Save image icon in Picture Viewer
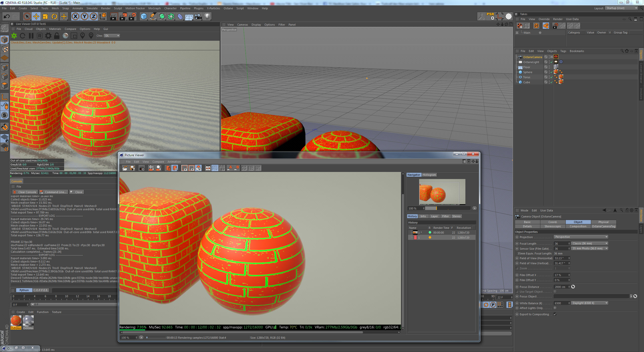Screen dimensions: 644x352 [x=132, y=168]
